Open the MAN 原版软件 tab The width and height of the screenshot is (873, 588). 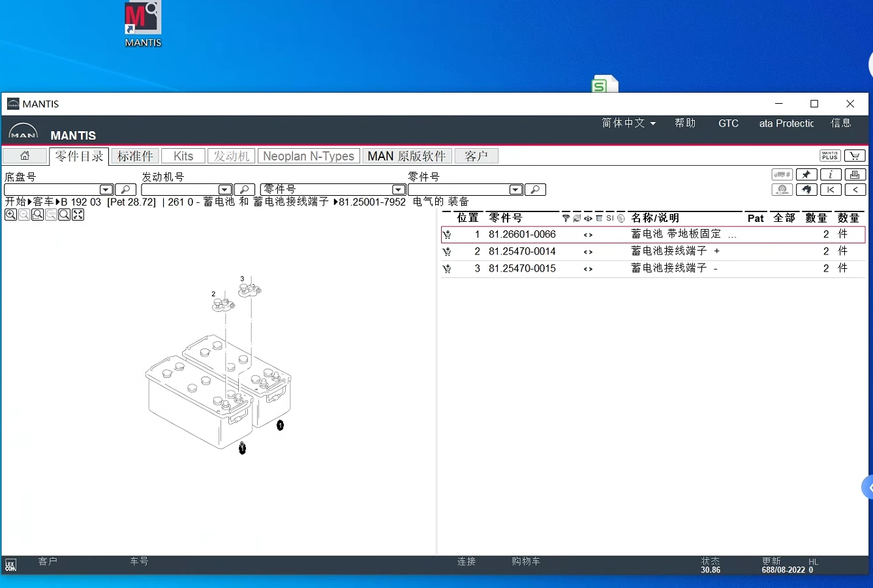(x=406, y=156)
